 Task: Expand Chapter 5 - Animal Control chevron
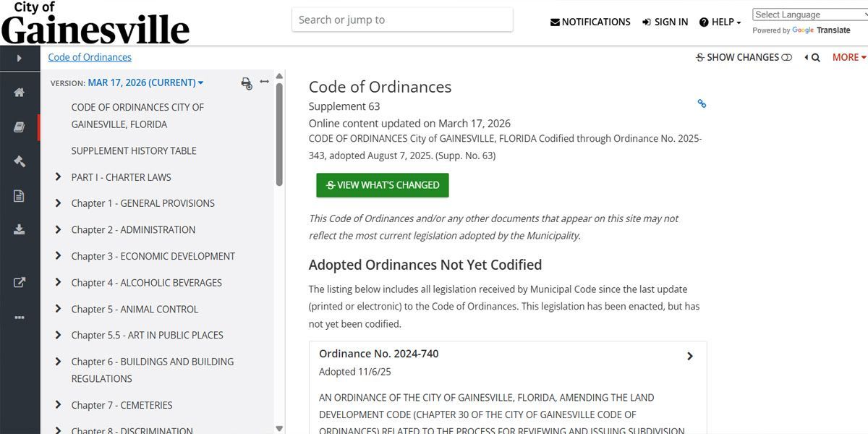click(58, 308)
